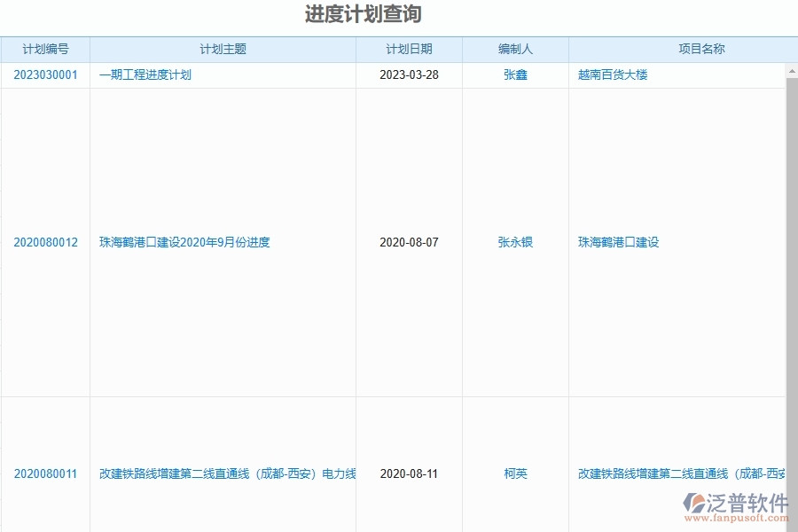This screenshot has height=532, width=798.
Task: Sort by the 计划主题 column header
Action: 223,50
